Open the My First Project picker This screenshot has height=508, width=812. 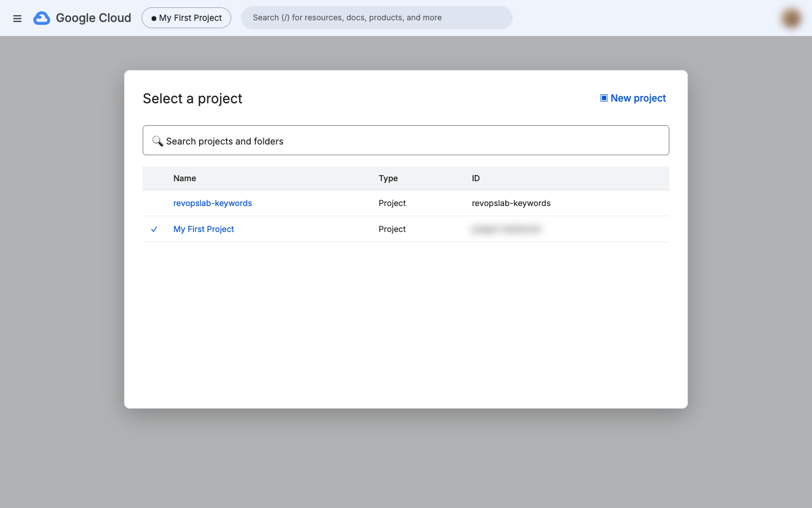coord(186,18)
